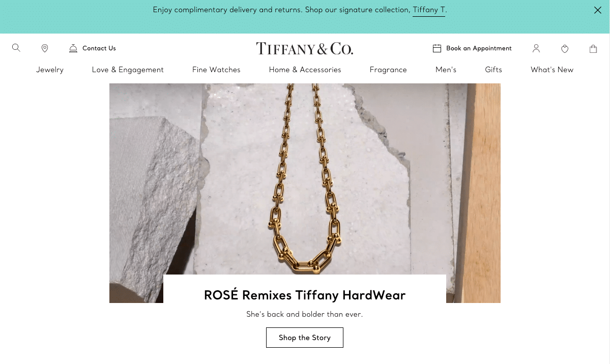
Task: Open the Men's menu
Action: point(446,70)
